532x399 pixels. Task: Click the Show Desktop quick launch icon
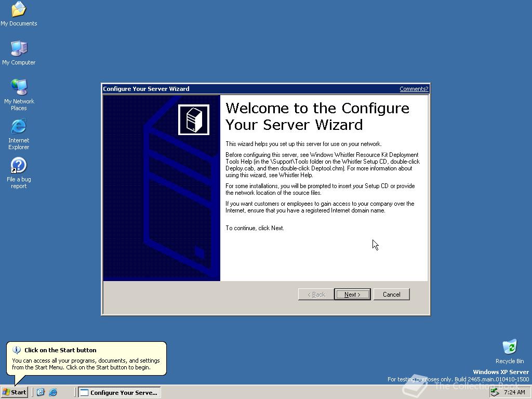pos(41,392)
